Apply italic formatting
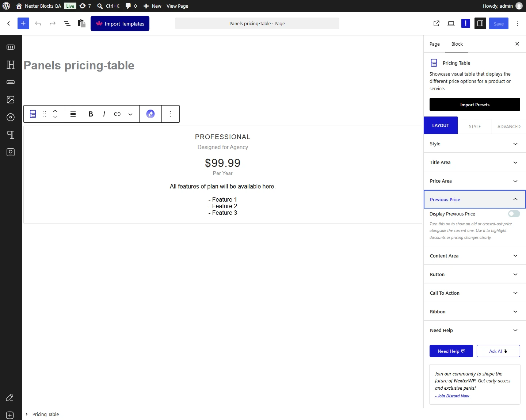Screen dimensions: 526x420 tap(104, 114)
